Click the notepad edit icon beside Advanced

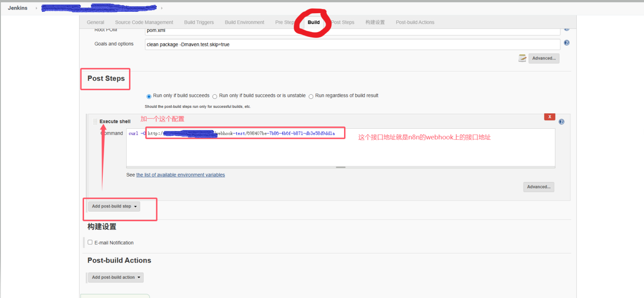point(523,58)
